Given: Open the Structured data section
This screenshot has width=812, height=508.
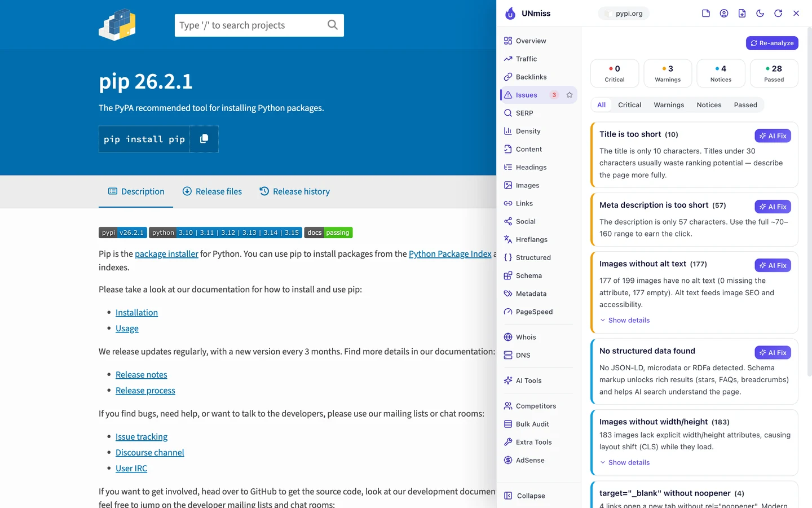Looking at the screenshot, I should click(x=539, y=257).
